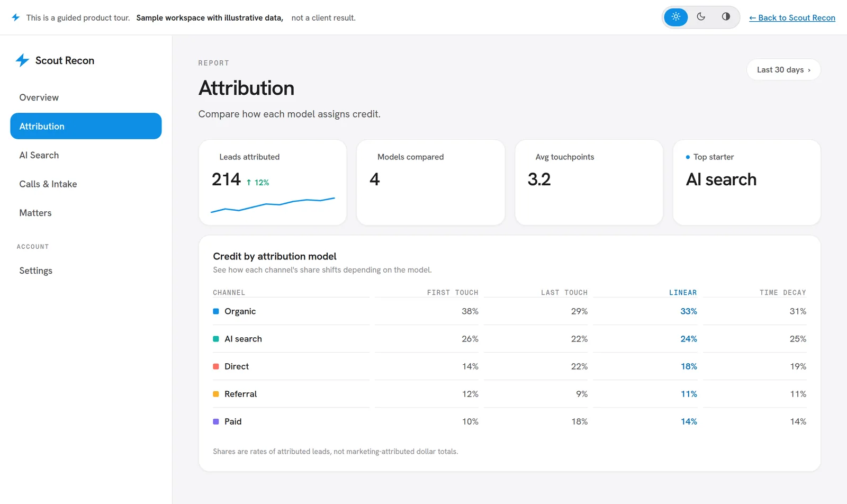The height and width of the screenshot is (504, 847).
Task: Click the 214 leads attributed number
Action: click(226, 179)
